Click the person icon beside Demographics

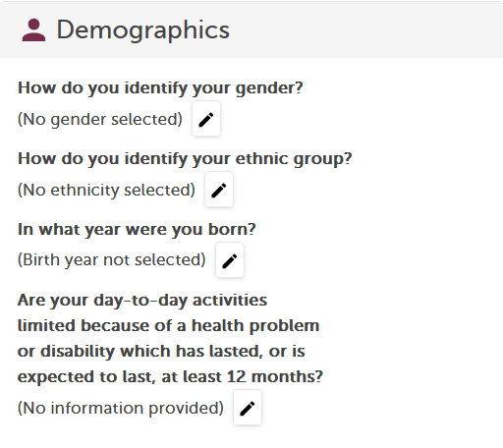pyautogui.click(x=33, y=30)
